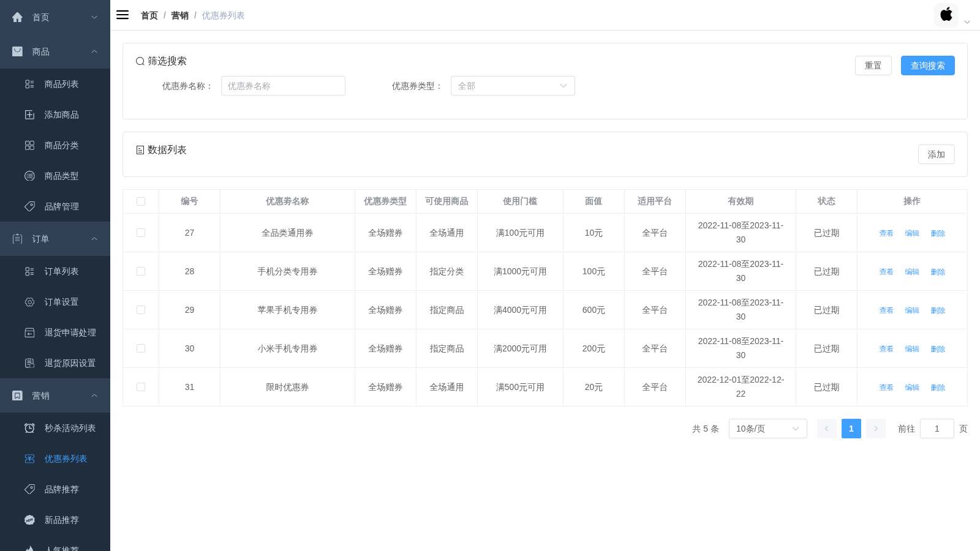
Task: Check the box for coupon 27 全品类通用券
Action: [141, 233]
